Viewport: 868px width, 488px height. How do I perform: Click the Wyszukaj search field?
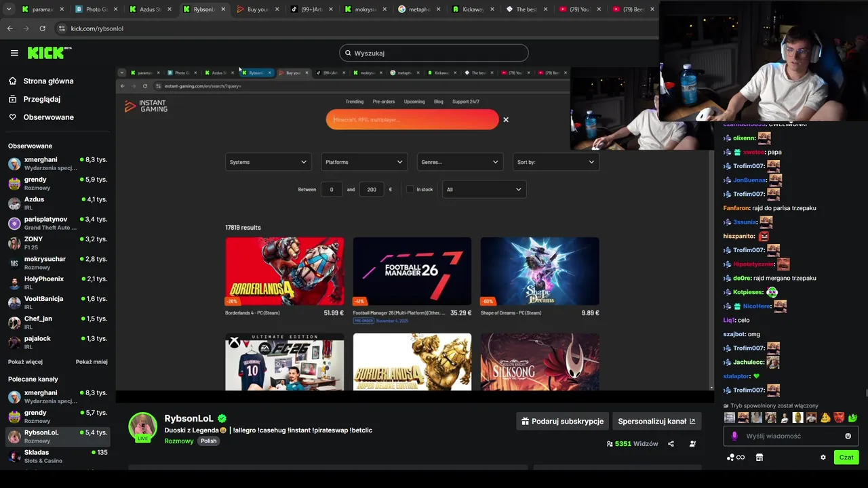point(434,53)
